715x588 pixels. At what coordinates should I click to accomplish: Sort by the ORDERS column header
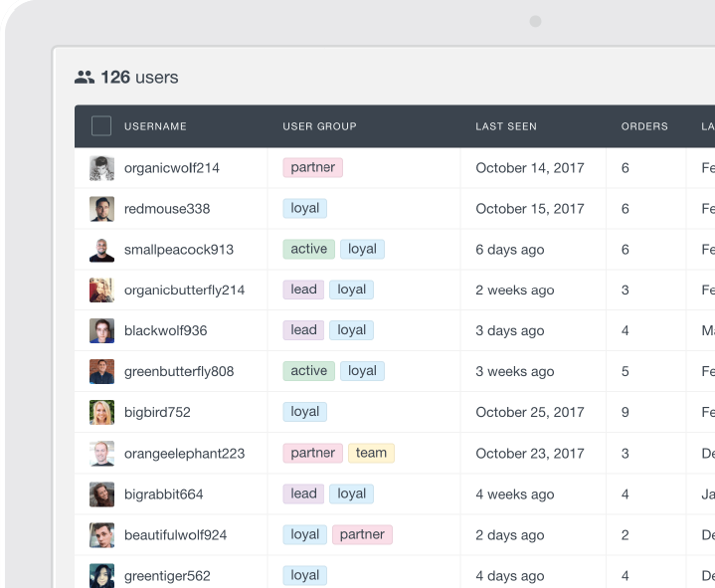coord(644,126)
